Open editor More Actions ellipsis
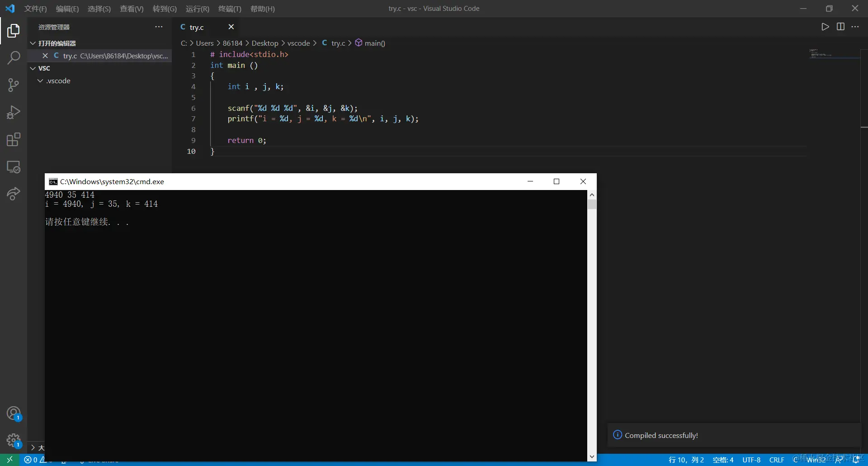The height and width of the screenshot is (466, 868). (855, 27)
